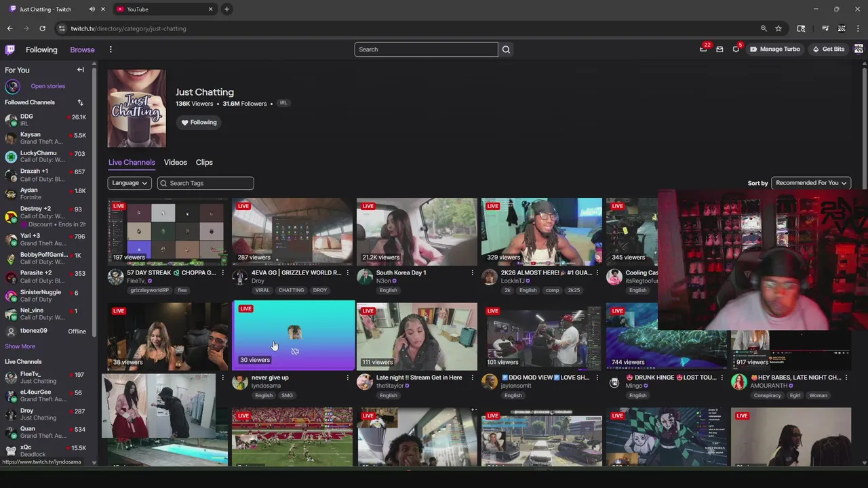Expand Show More followed channels
Viewport: 868px width, 488px height.
point(20,346)
